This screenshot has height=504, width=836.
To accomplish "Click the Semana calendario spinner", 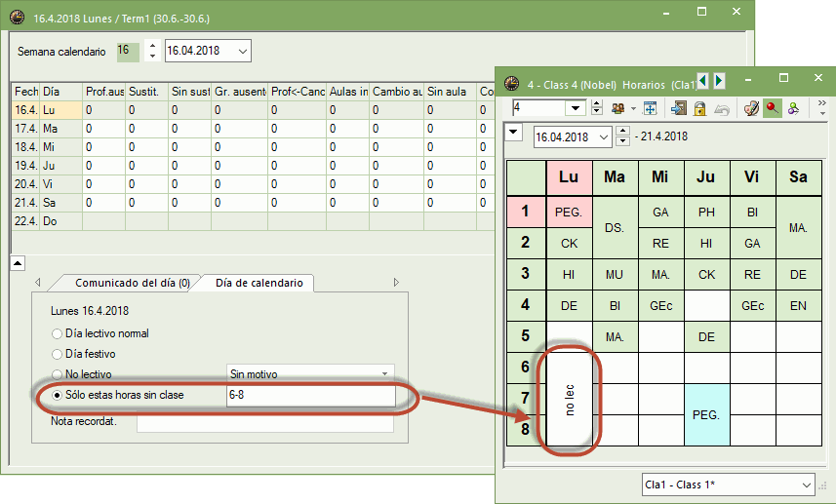I will (x=152, y=51).
